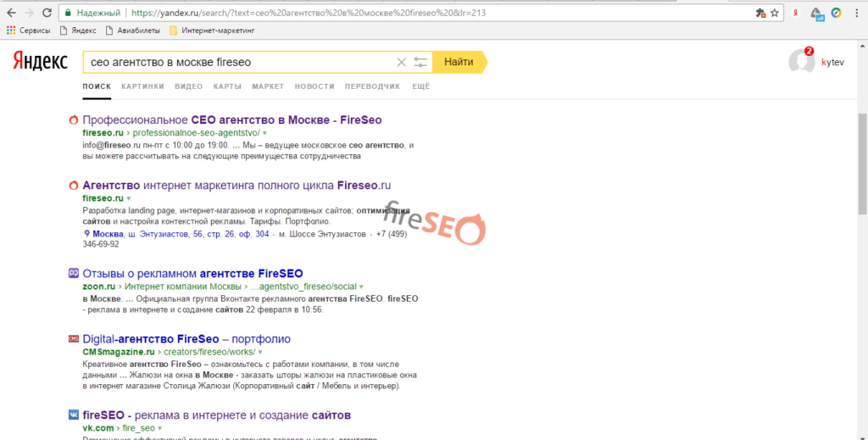Expand the arrow next to the fireseo.ru URL
Image resolution: width=868 pixels, height=440 pixels.
point(129,198)
